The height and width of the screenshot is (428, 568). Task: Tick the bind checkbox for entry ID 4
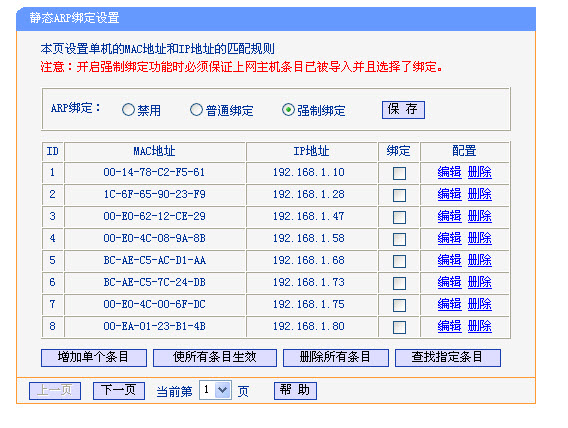pos(399,239)
